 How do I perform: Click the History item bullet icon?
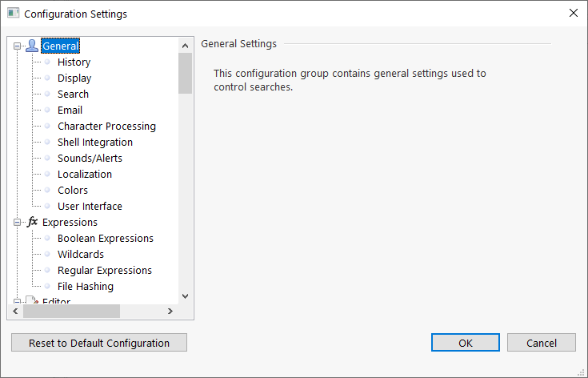pyautogui.click(x=47, y=62)
